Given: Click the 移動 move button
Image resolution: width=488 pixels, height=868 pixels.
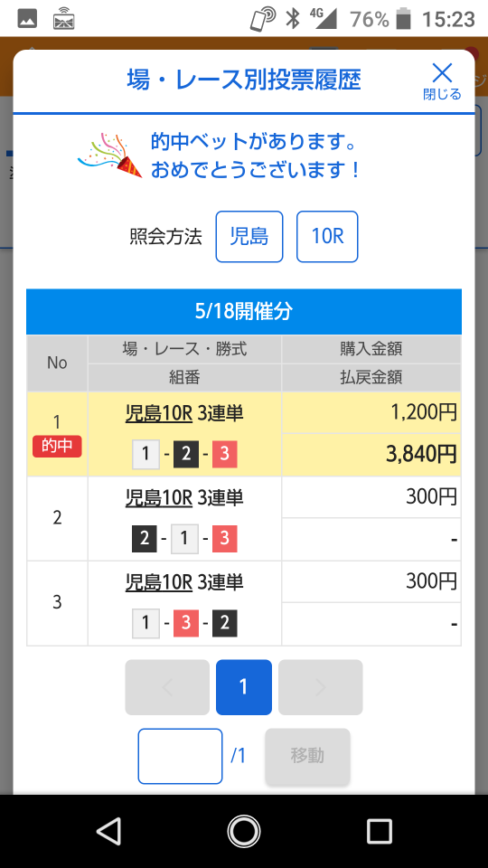Looking at the screenshot, I should 307,756.
